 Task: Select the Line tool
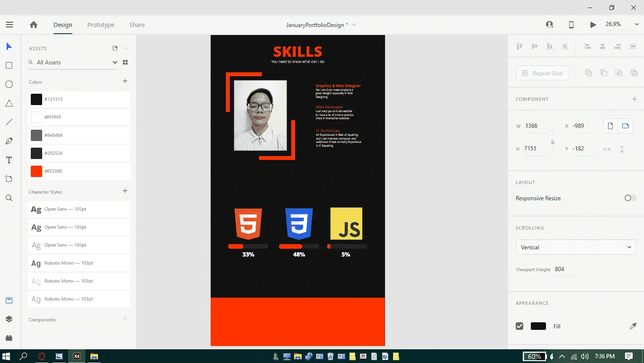pyautogui.click(x=9, y=122)
